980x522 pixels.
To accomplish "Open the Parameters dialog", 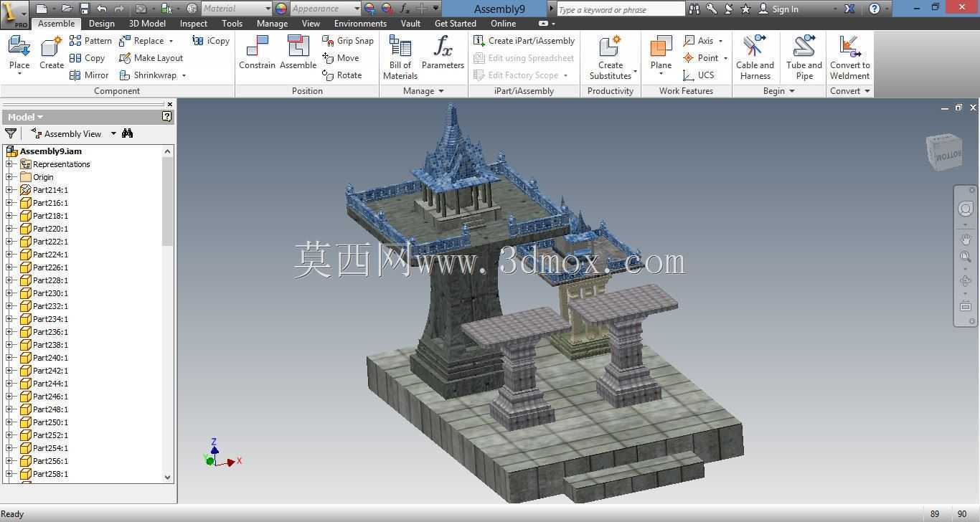I will [x=443, y=53].
